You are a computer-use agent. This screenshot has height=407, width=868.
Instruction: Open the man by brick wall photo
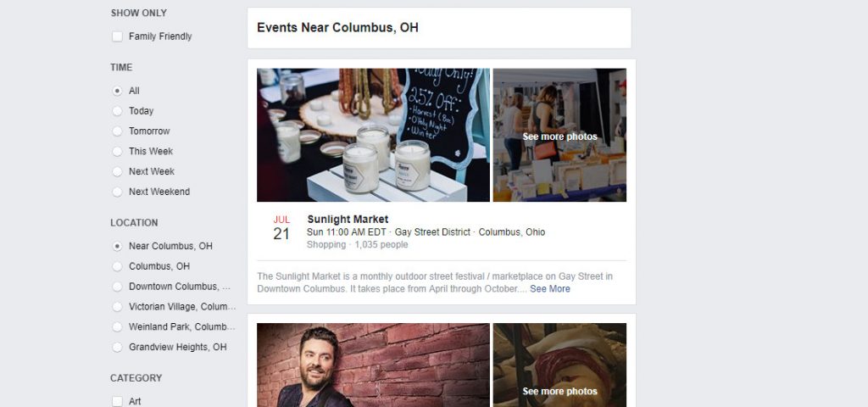coord(373,365)
